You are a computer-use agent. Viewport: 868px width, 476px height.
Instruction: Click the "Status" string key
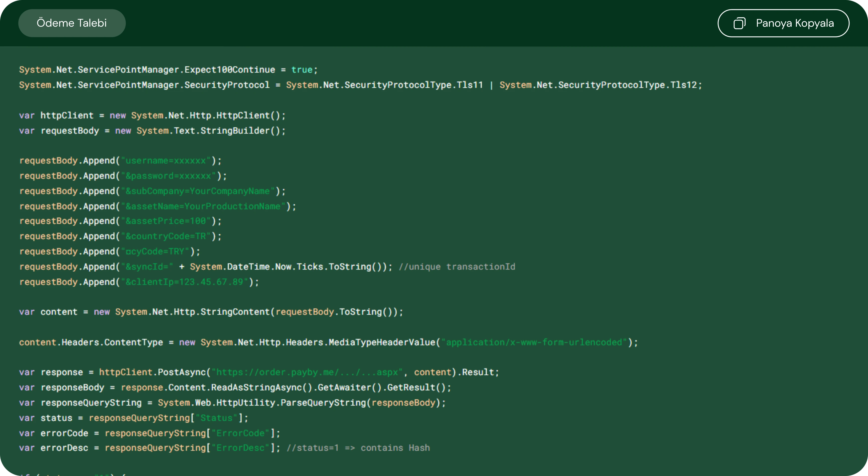[x=216, y=418]
